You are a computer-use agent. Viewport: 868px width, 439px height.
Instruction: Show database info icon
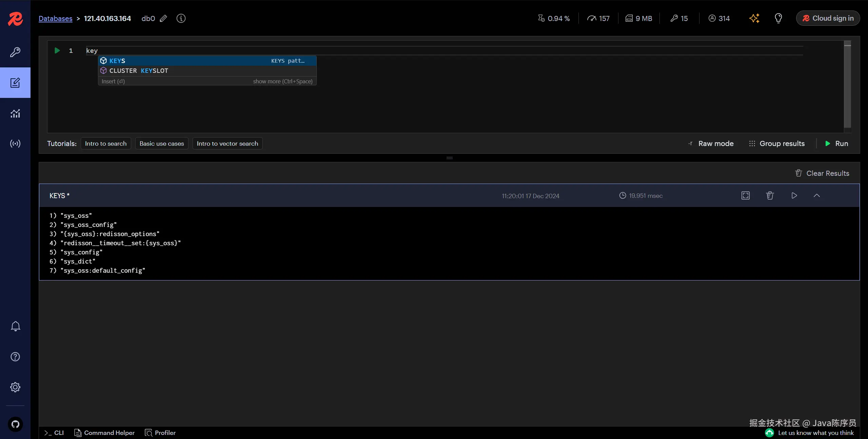(x=181, y=18)
